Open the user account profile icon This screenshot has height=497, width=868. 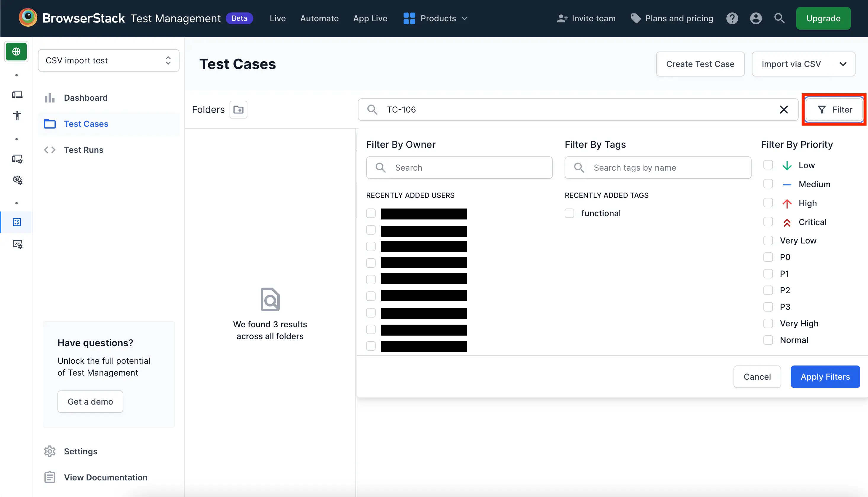click(756, 18)
